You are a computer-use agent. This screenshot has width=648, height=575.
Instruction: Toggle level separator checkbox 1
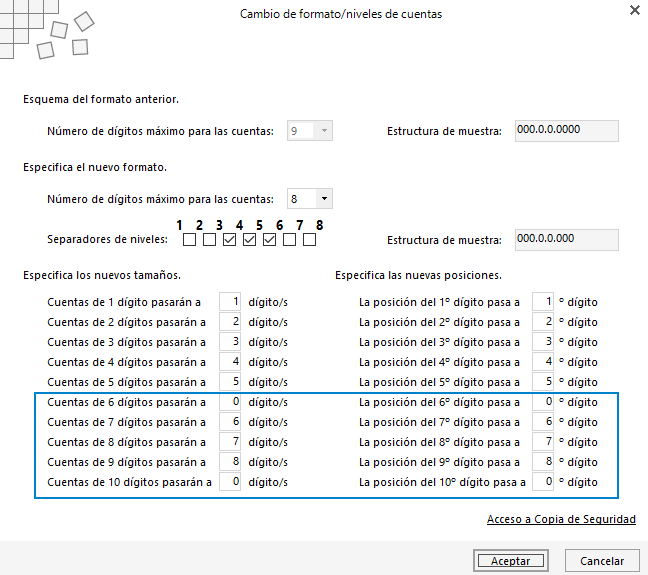(x=189, y=240)
